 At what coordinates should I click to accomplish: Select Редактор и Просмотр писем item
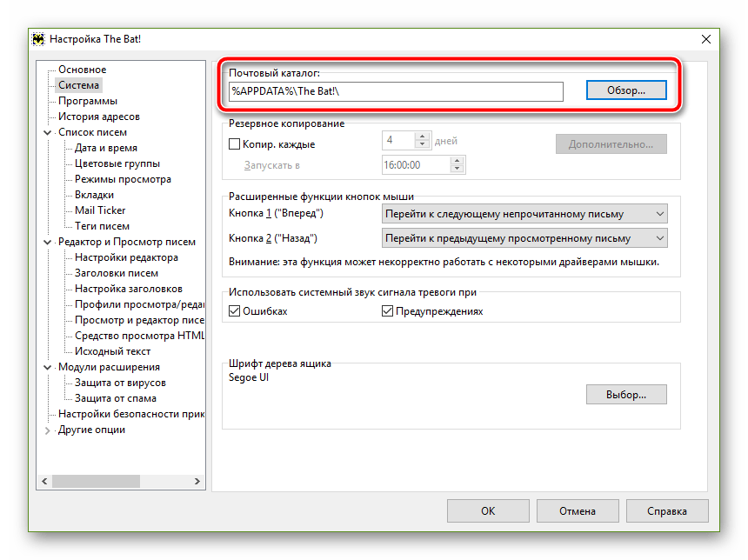pyautogui.click(x=127, y=243)
